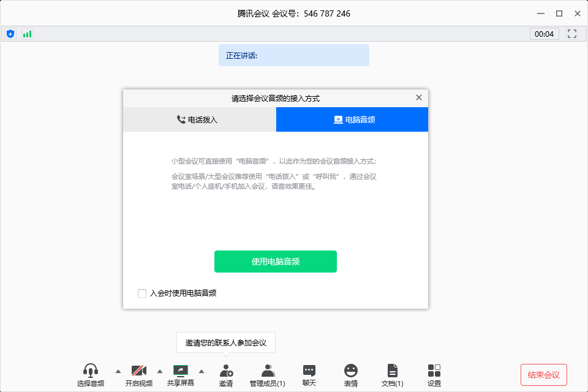588x392 pixels.
Task: Open the 邀请 invite icon
Action: point(226,375)
